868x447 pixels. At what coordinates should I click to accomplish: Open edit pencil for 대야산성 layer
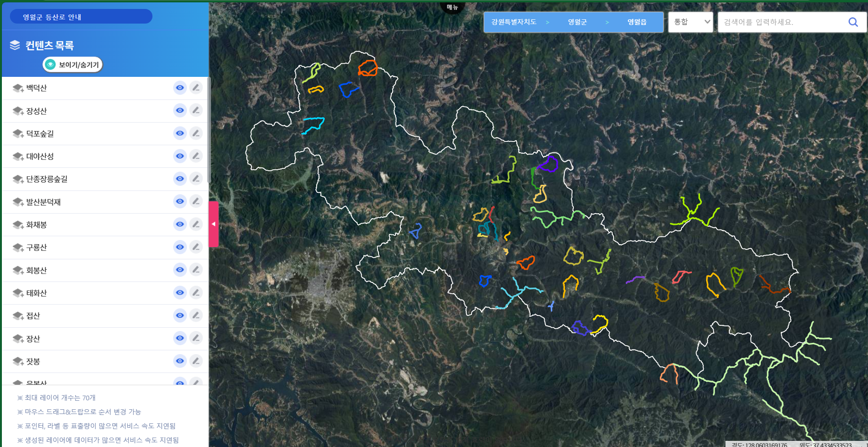196,156
